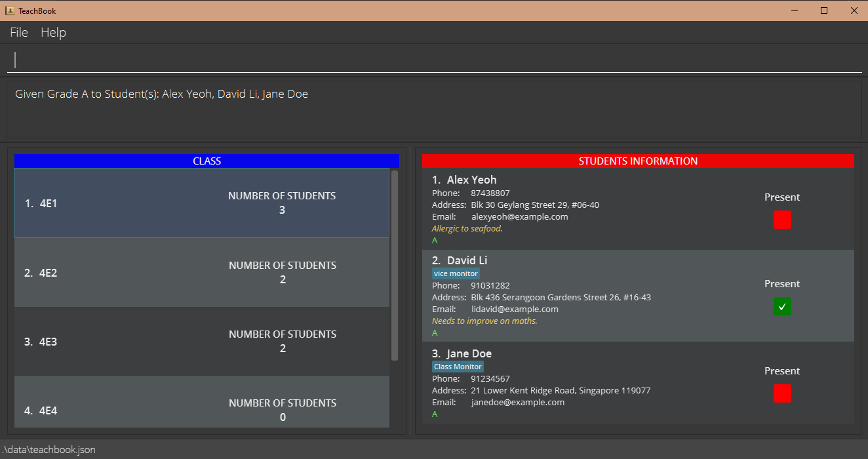The image size is (868, 459).
Task: Click David Li's vice monitor tag
Action: pyautogui.click(x=456, y=273)
